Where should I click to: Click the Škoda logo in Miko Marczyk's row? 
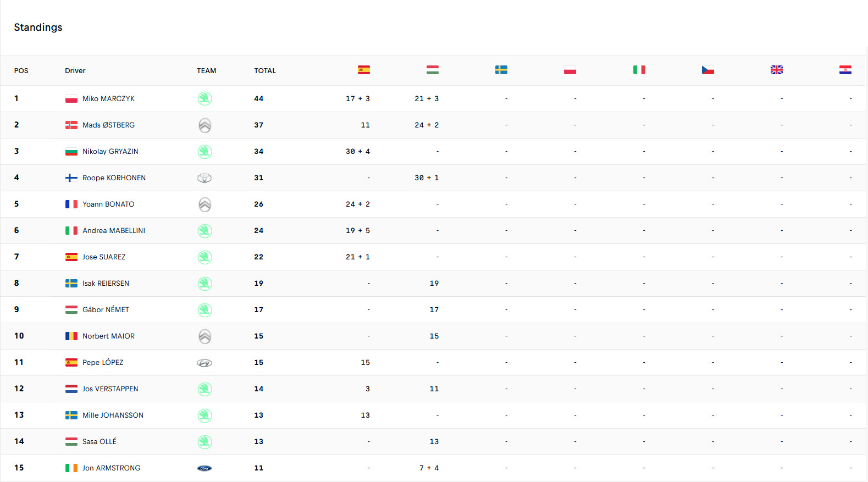(204, 99)
